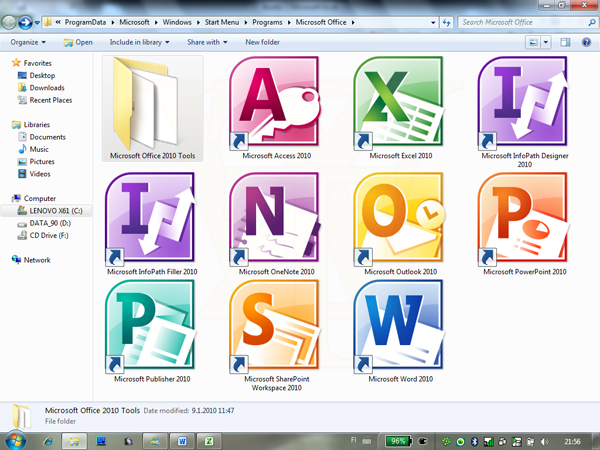Go back with the Back arrow button
Viewport: 600px width, 450px height.
tap(8, 22)
